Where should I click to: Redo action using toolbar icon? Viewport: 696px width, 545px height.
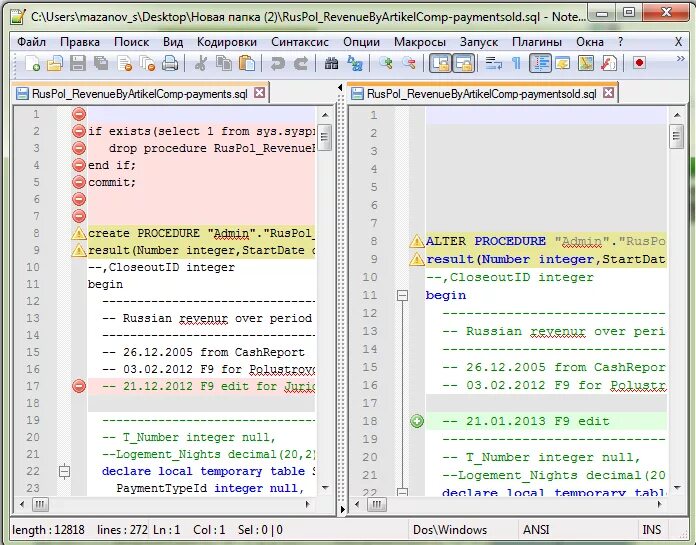pyautogui.click(x=301, y=63)
